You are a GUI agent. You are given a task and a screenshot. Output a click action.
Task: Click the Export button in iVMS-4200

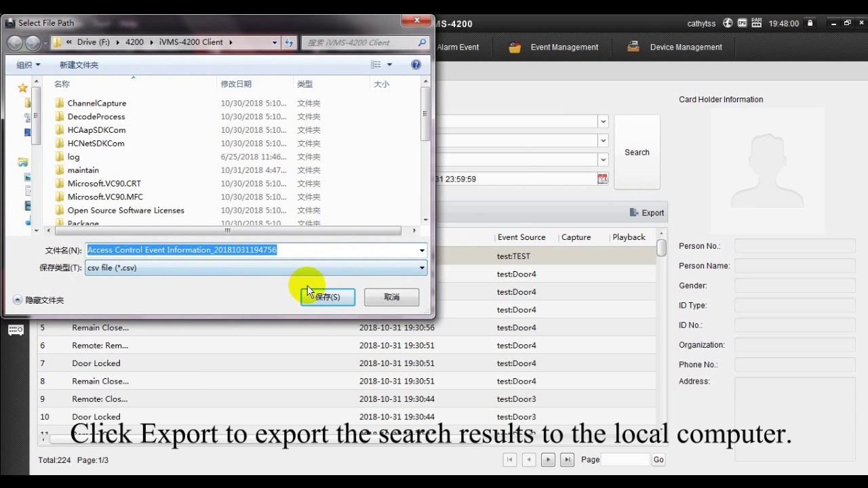[647, 213]
